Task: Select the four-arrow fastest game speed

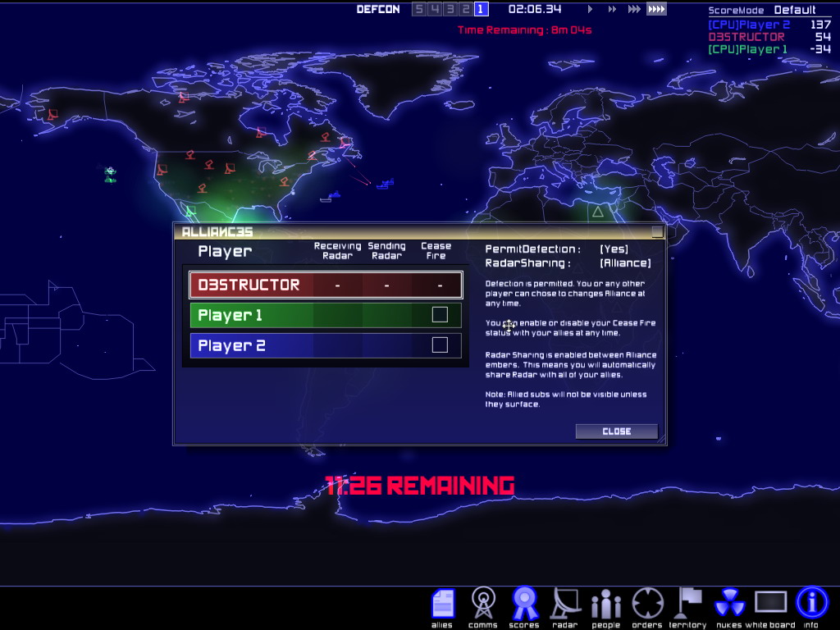Action: [656, 9]
